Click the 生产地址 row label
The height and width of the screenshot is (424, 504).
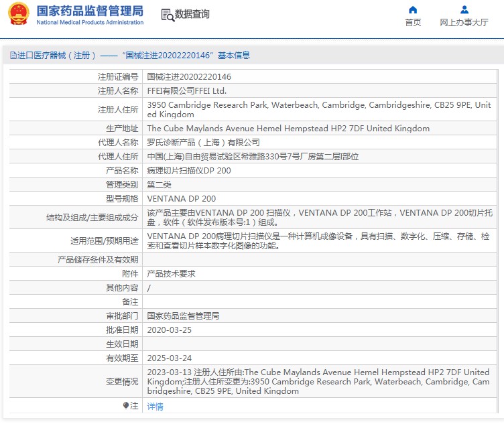click(x=122, y=129)
